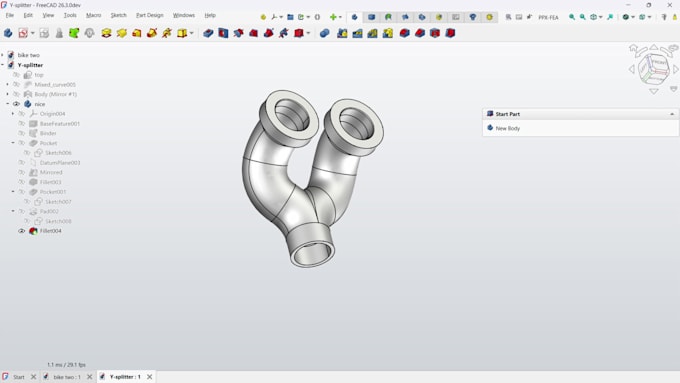Click the MultiTransform tool icon
The height and width of the screenshot is (383, 680).
click(x=388, y=33)
